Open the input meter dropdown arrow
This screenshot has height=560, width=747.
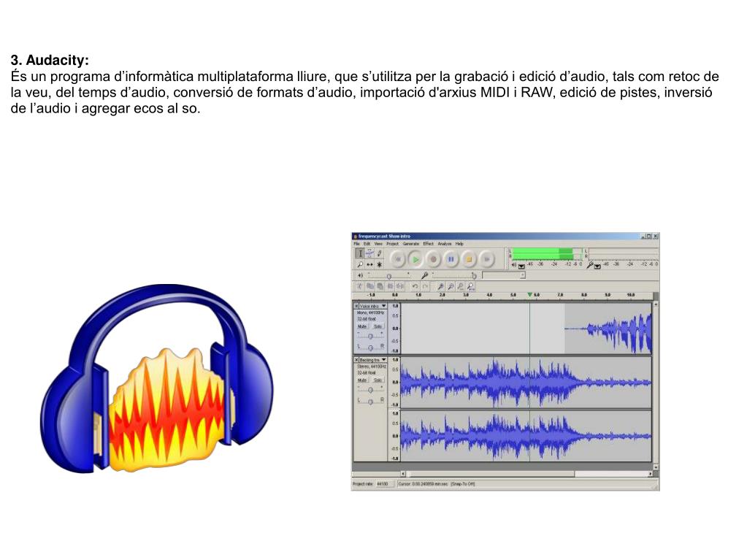click(x=597, y=266)
